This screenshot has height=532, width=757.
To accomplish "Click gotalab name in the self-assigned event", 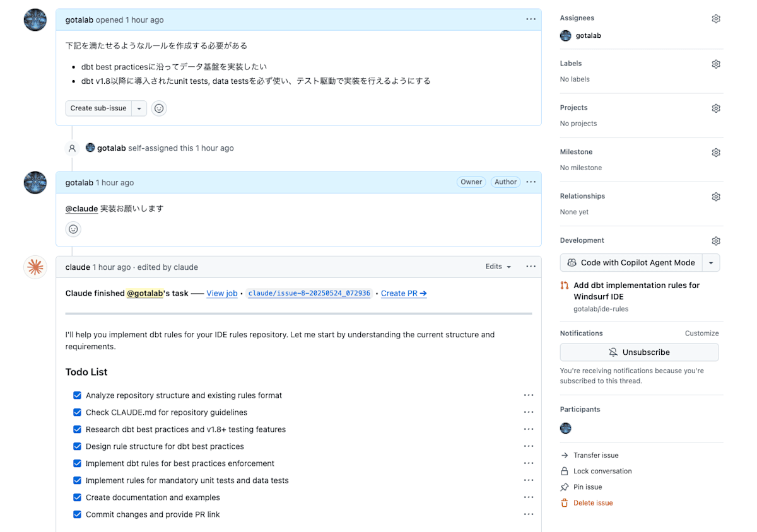I will tap(111, 148).
